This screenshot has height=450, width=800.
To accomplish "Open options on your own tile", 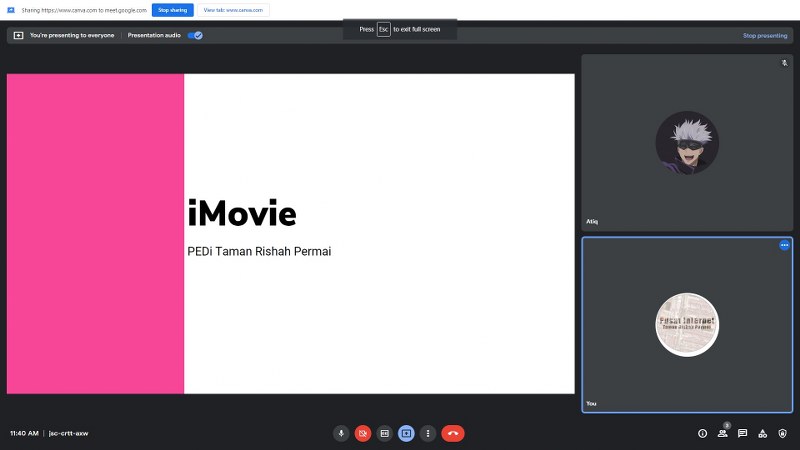I will coord(784,245).
